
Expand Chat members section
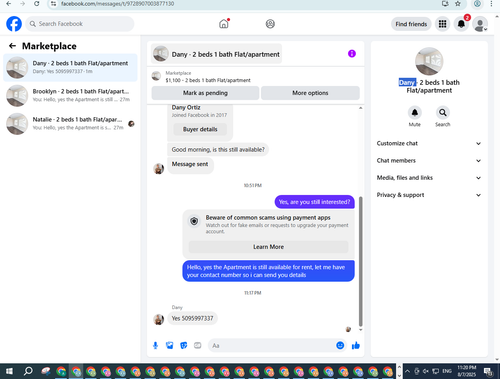pyautogui.click(x=429, y=161)
